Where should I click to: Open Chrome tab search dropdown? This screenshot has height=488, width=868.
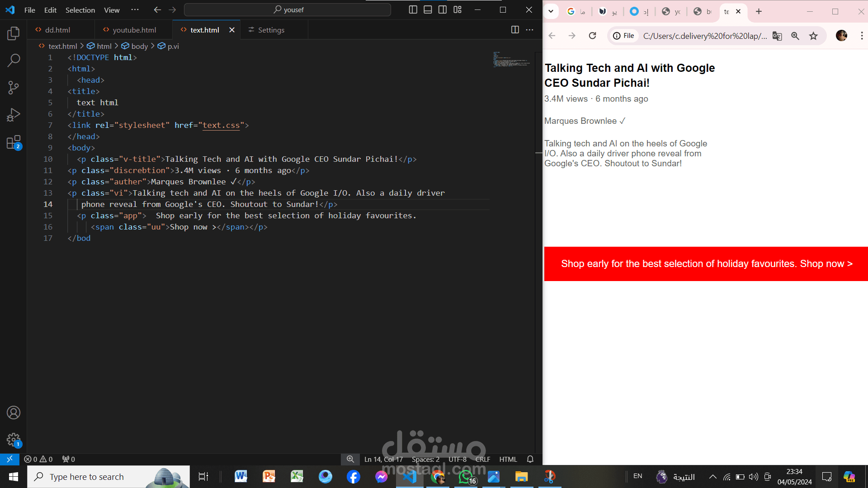551,11
